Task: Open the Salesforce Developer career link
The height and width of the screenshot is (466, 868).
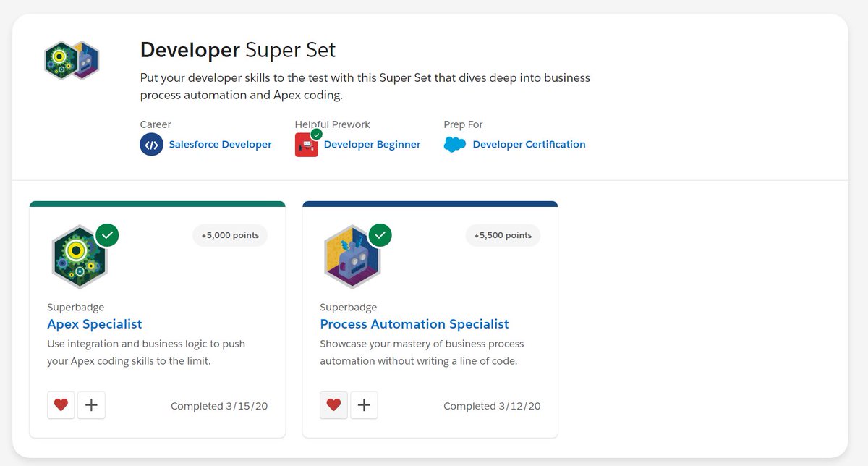Action: pyautogui.click(x=220, y=145)
